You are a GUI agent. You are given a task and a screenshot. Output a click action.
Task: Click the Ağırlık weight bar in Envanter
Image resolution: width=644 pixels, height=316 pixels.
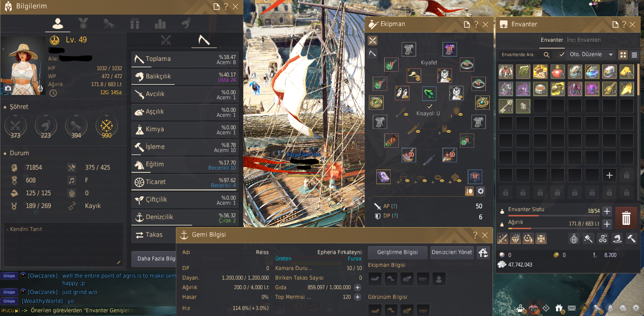click(x=554, y=229)
